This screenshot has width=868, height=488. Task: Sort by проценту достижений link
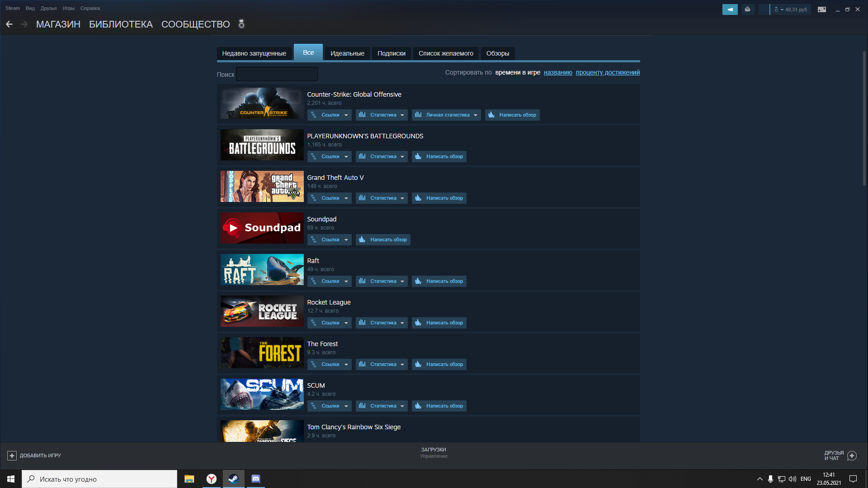[608, 72]
